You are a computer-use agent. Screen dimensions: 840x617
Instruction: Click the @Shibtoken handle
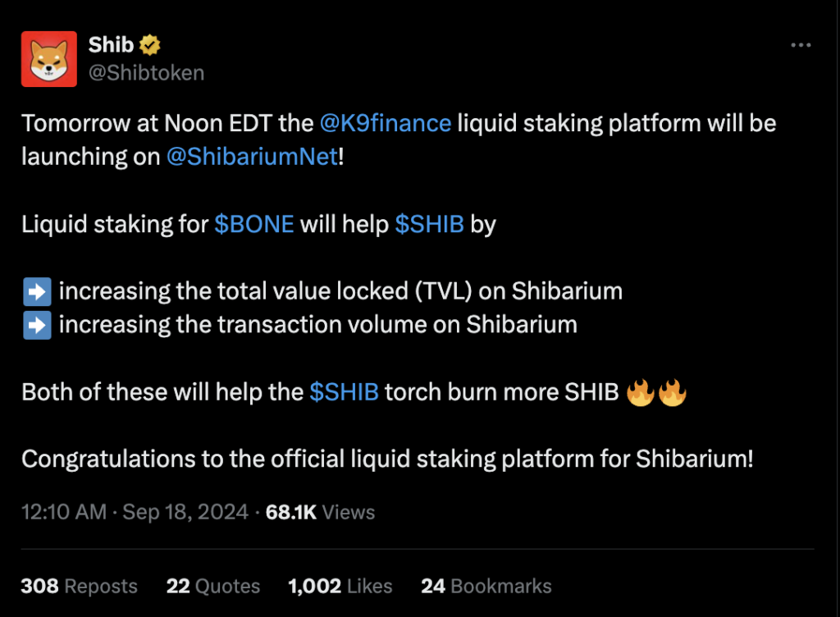point(146,73)
